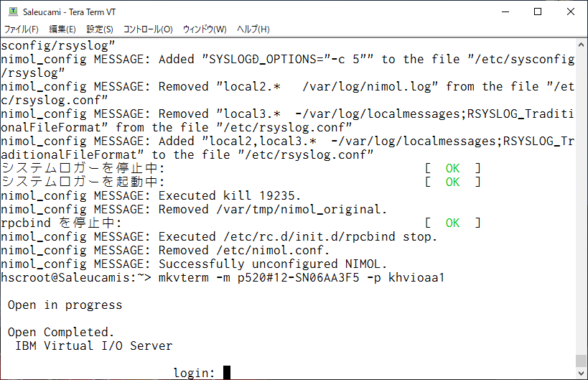The height and width of the screenshot is (380, 588).
Task: Click the vertical scrollbar thumb
Action: [581, 361]
